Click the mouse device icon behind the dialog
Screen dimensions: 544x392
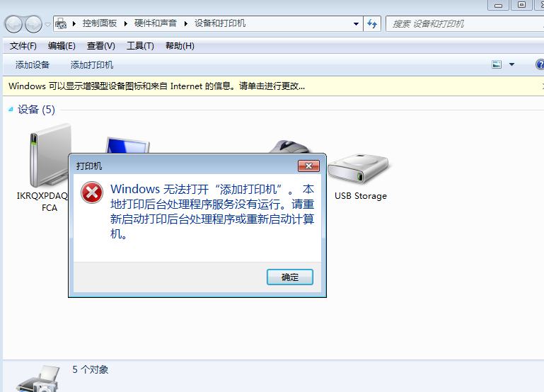tap(289, 146)
